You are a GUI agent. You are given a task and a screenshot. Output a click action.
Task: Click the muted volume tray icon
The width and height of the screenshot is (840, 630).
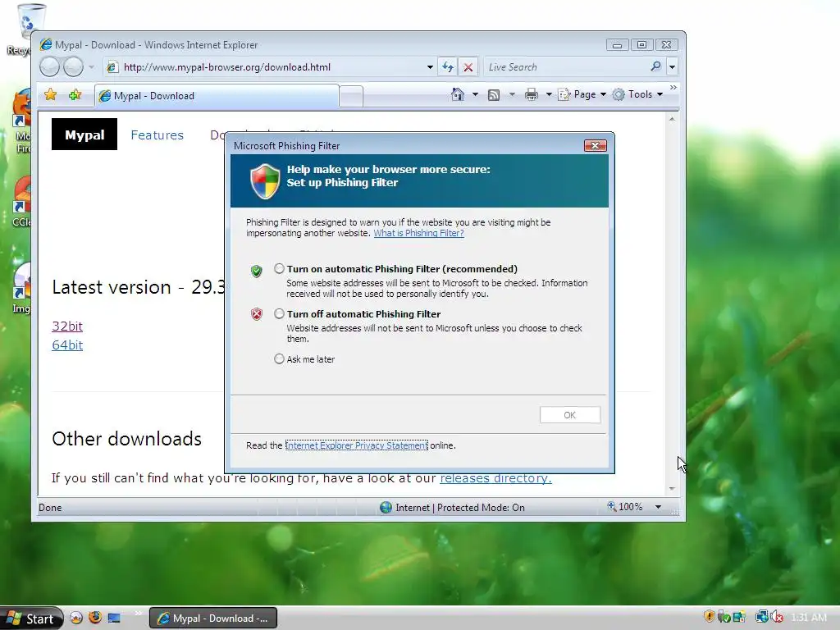[777, 617]
